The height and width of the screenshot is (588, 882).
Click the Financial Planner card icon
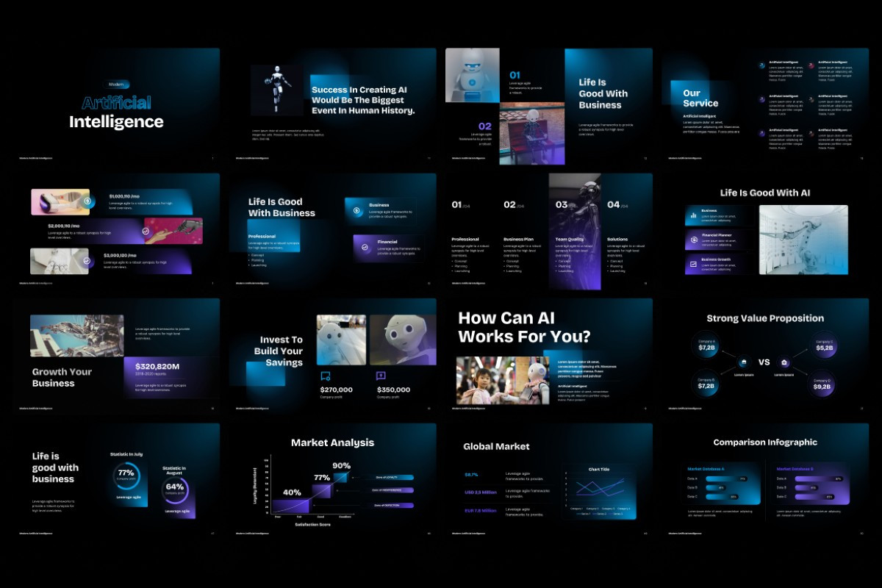pyautogui.click(x=692, y=240)
